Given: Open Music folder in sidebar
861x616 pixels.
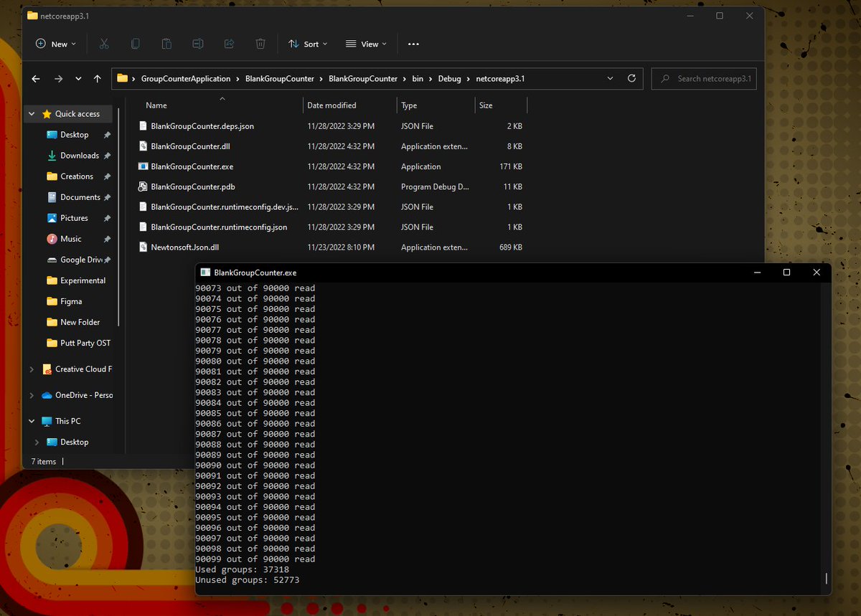Looking at the screenshot, I should (70, 239).
